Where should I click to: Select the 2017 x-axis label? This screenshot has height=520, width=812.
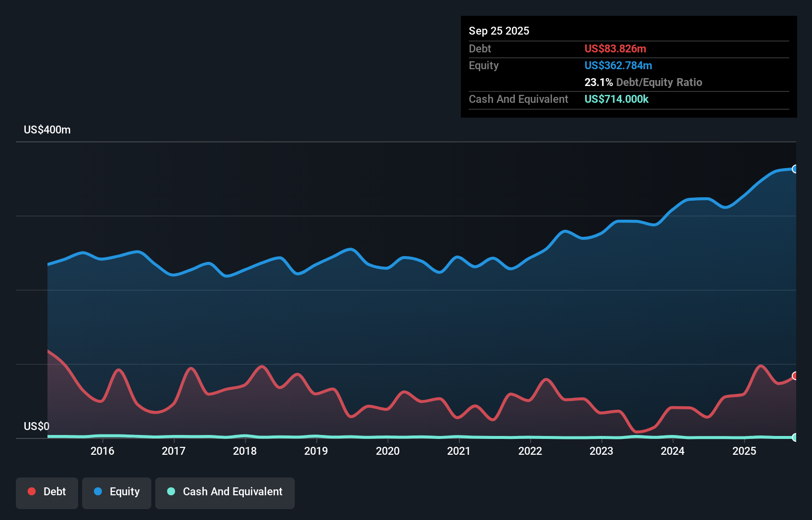click(x=174, y=451)
